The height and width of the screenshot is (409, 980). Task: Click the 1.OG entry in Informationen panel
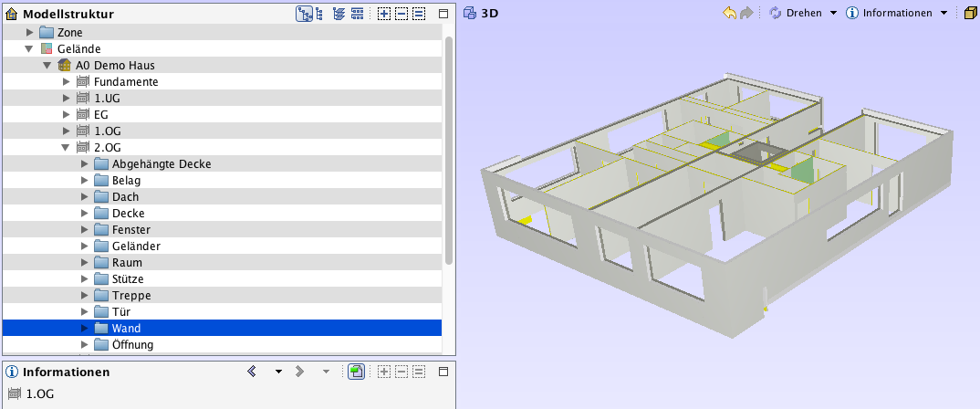[40, 394]
